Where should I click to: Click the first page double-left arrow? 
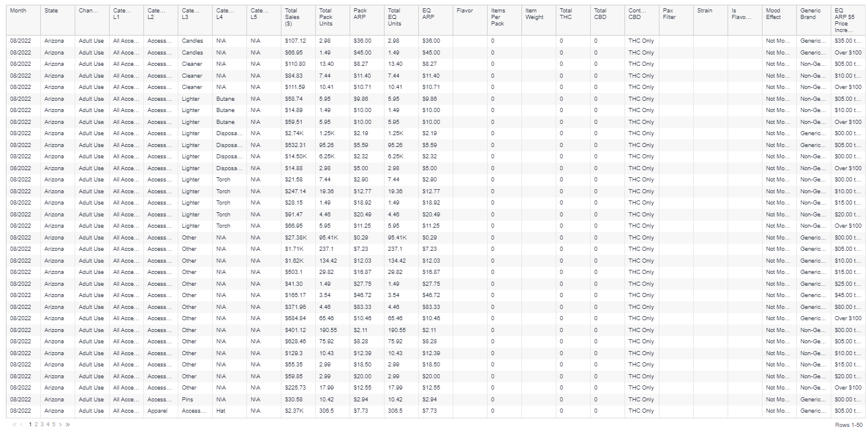pos(14,425)
